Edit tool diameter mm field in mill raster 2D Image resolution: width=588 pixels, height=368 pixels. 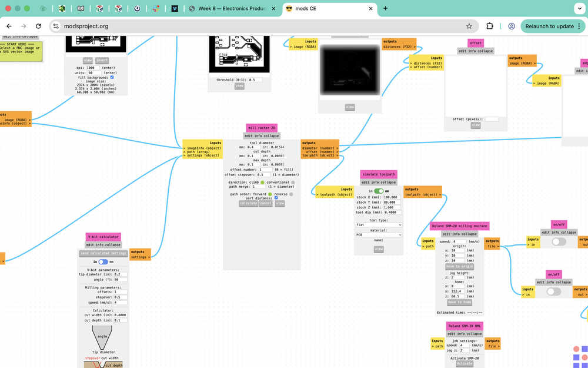pos(253,147)
